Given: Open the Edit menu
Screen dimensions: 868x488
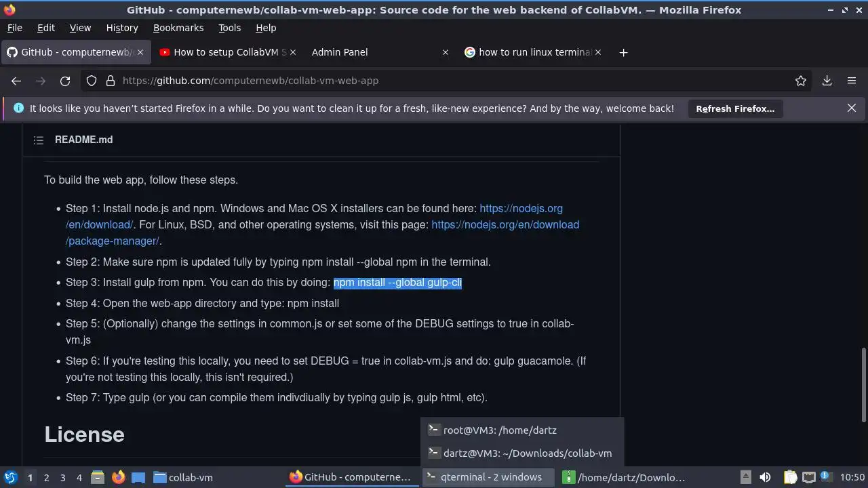Looking at the screenshot, I should 46,28.
